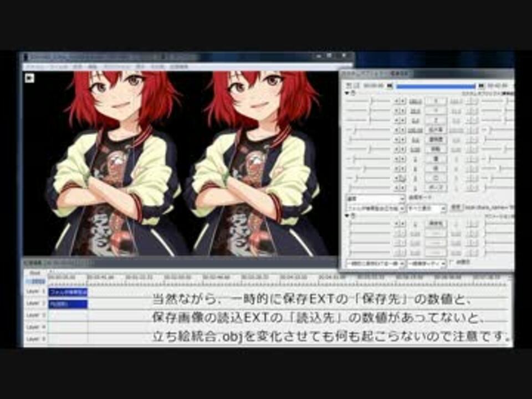532x399 pixels.
Task: Select the blue object on Layer 1
Action: pos(68,292)
